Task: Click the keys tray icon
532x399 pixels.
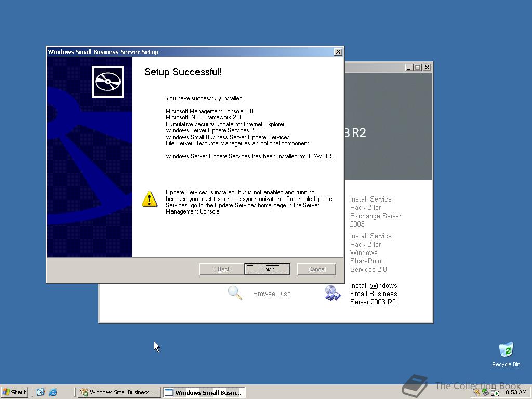Action: (477, 393)
